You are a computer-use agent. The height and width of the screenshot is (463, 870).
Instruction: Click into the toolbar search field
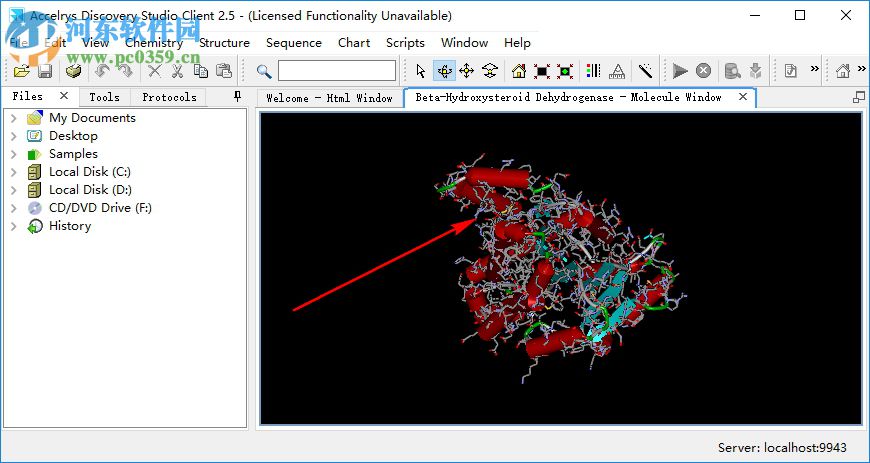[x=337, y=71]
